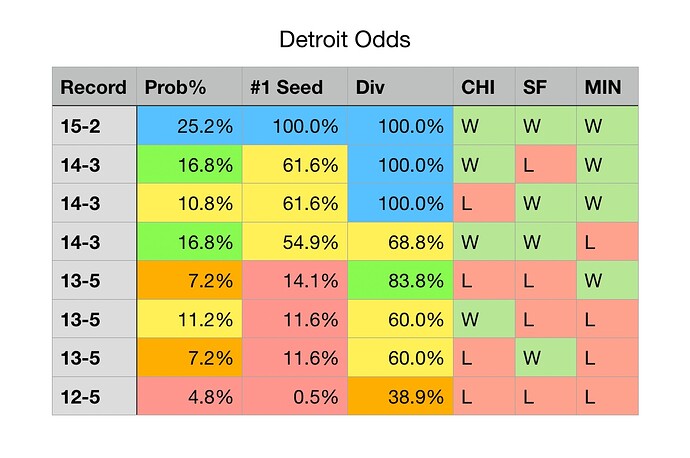Select the 10.8% probability cell

click(x=188, y=203)
